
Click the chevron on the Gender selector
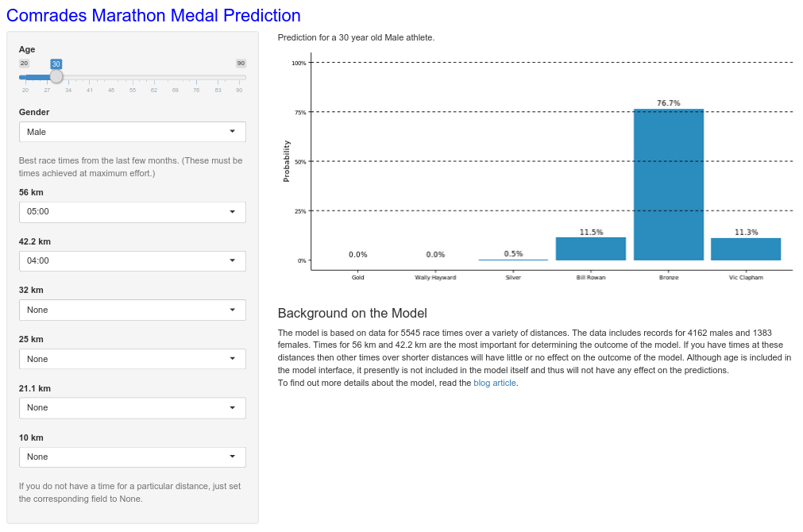pos(233,132)
